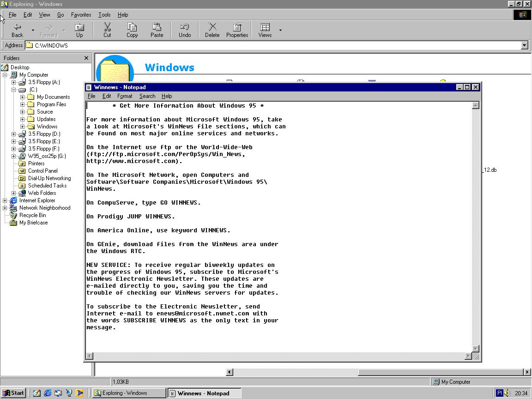Select My Briefcase in folder tree
Screen dimensions: 532x399
33,223
